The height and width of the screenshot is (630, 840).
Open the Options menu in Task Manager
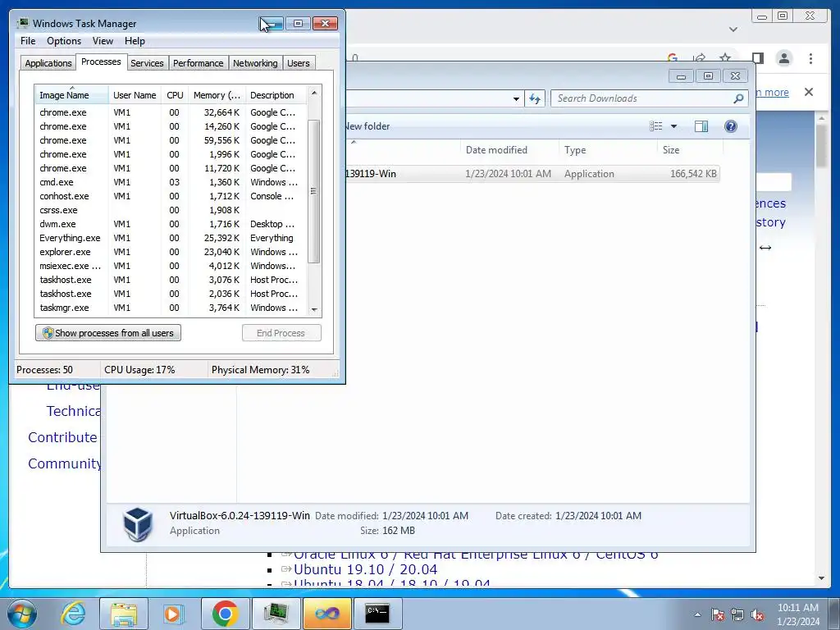coord(64,41)
